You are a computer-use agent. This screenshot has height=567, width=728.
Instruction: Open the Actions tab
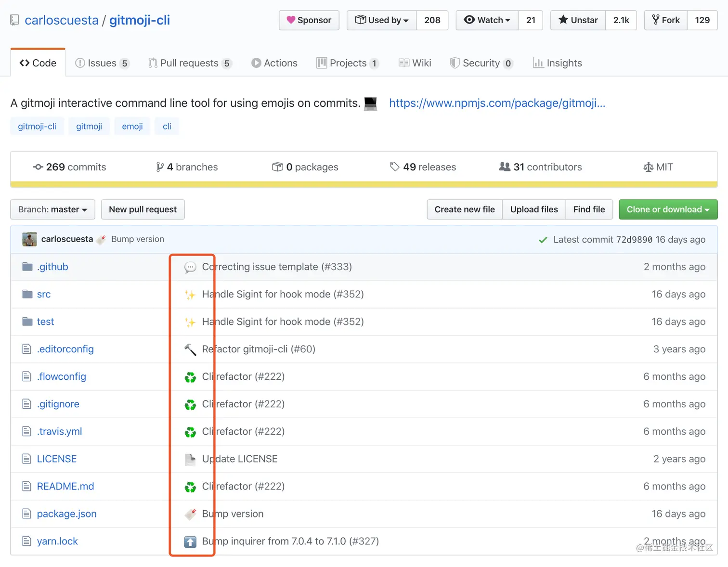274,63
